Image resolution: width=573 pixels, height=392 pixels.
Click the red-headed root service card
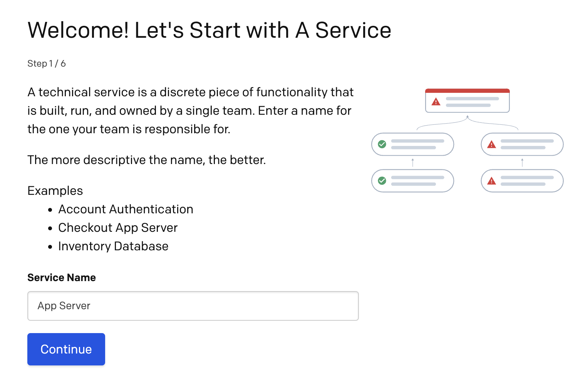click(467, 101)
